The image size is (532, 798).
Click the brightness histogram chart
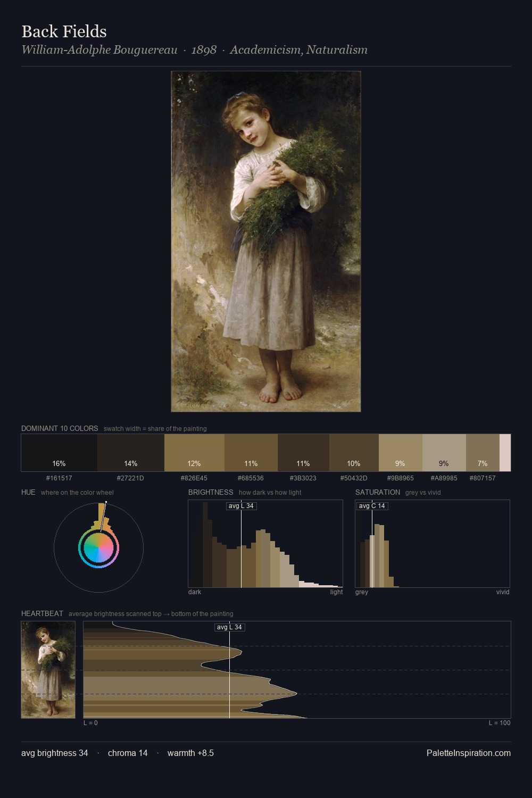pyautogui.click(x=265, y=544)
